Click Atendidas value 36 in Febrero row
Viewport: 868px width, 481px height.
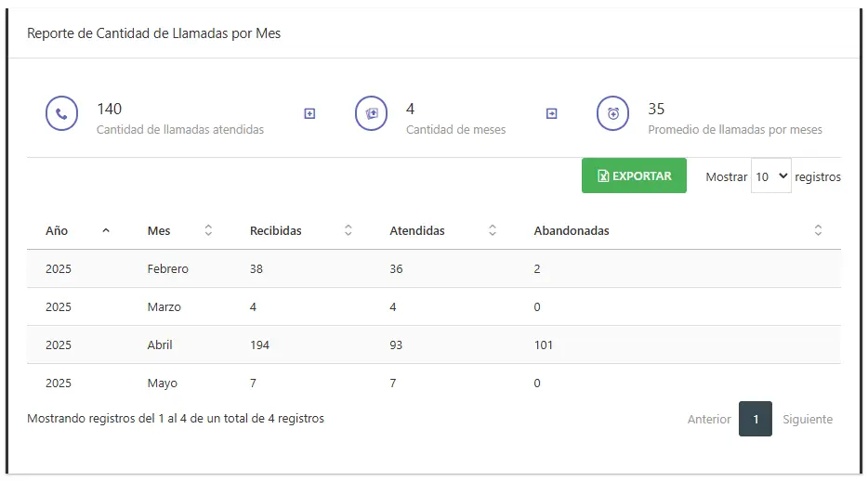point(396,268)
